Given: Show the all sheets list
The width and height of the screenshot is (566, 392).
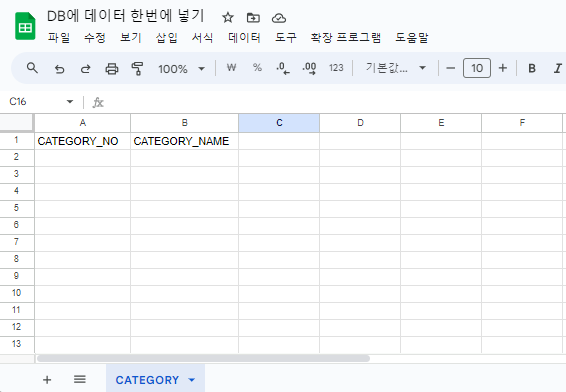Looking at the screenshot, I should (80, 379).
